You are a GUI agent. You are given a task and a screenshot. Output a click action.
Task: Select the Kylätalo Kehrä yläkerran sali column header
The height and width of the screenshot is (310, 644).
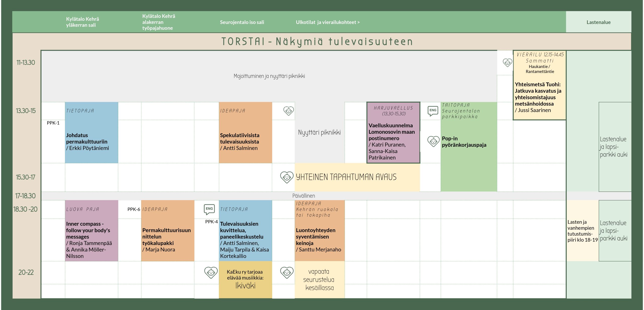tap(82, 22)
